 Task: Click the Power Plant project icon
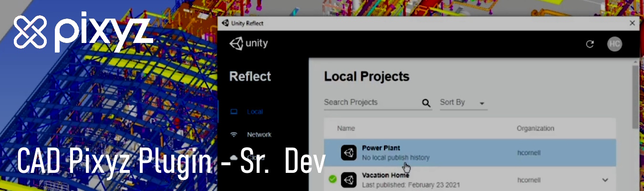tap(349, 153)
